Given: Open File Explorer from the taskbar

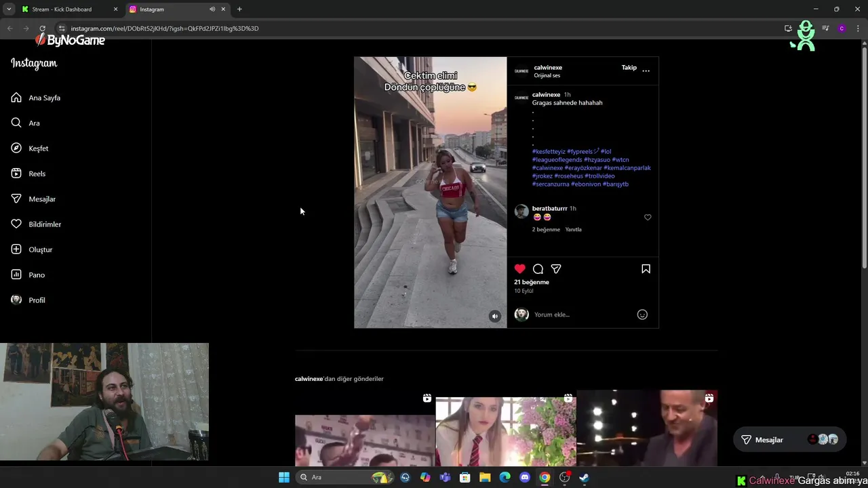Looking at the screenshot, I should coord(485,477).
